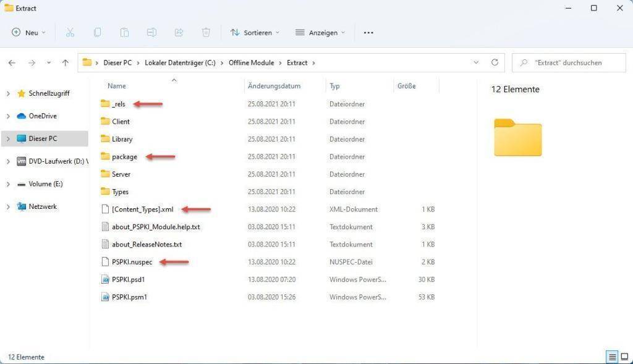Sort files by clicking the Name column header
This screenshot has height=364, width=633.
(x=116, y=85)
